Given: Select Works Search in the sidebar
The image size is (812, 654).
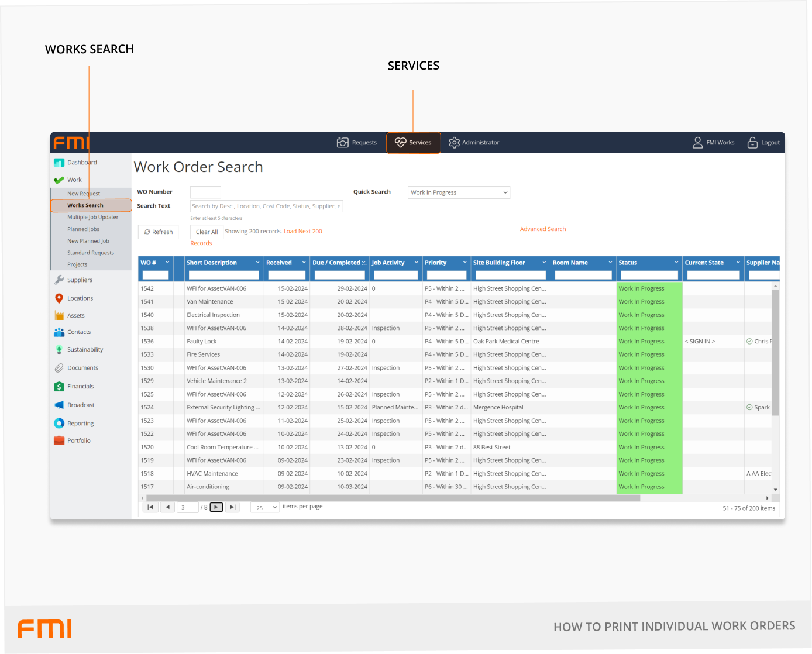Looking at the screenshot, I should [85, 205].
